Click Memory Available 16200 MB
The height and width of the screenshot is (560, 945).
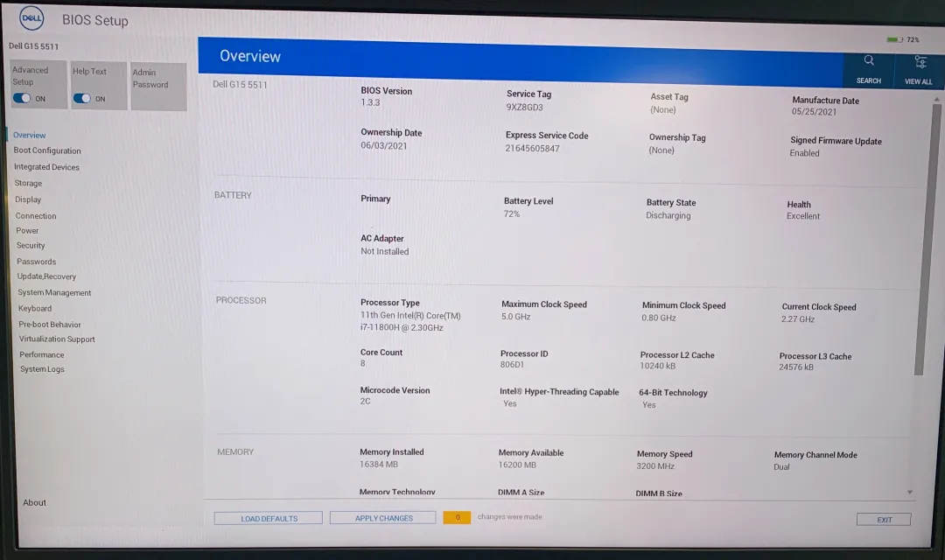(517, 465)
